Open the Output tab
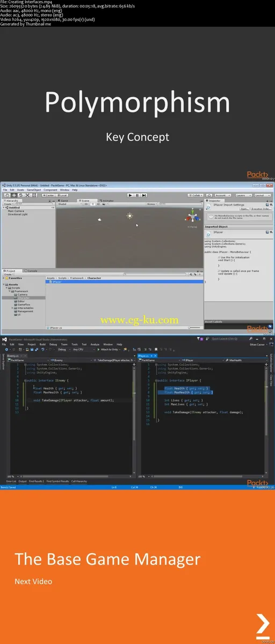 (x=23, y=482)
